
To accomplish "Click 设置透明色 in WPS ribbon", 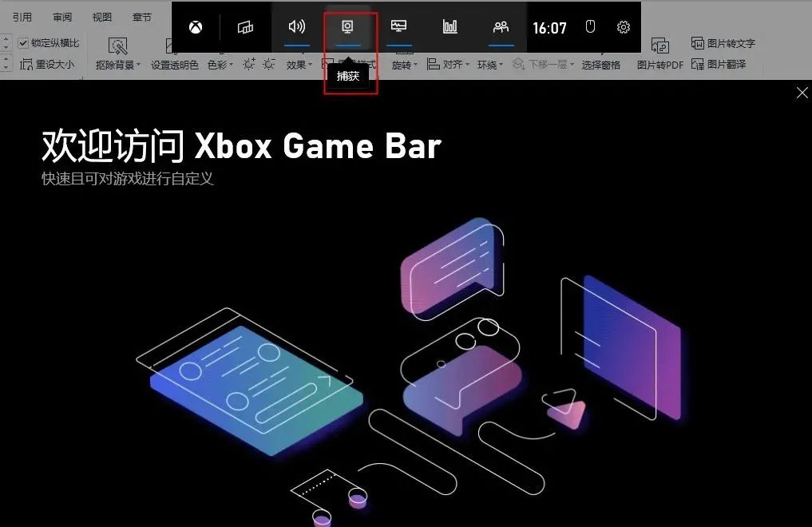I will click(175, 65).
